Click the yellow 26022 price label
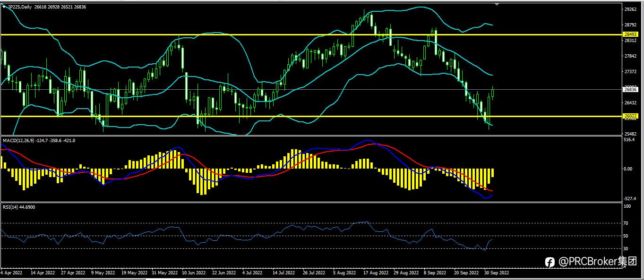Viewport: 644px width, 280px height. tap(631, 116)
